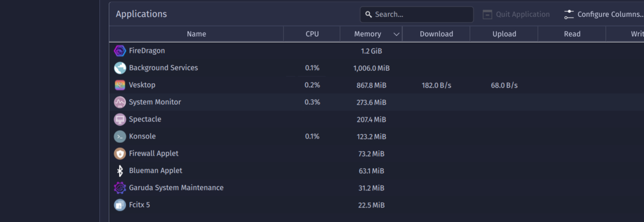644x222 pixels.
Task: Sort by Read column header
Action: point(572,34)
